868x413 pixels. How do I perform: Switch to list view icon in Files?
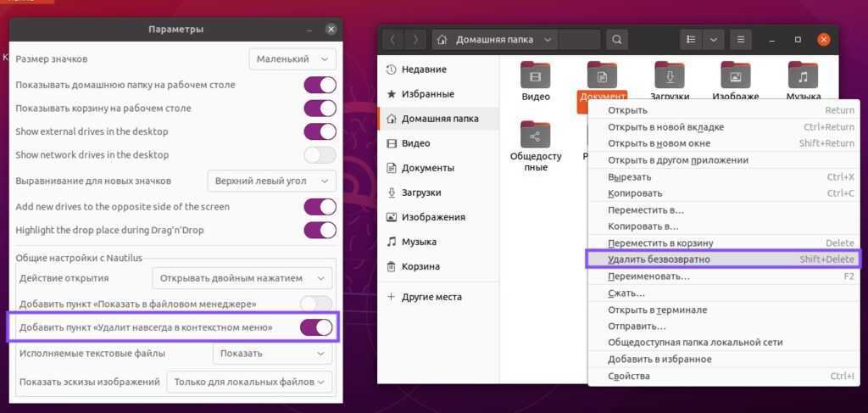coord(691,40)
